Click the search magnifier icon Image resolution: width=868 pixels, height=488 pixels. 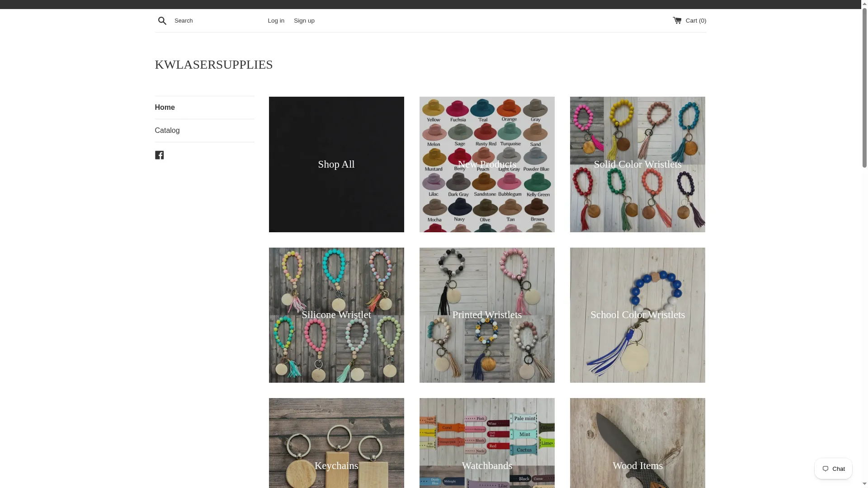(162, 20)
